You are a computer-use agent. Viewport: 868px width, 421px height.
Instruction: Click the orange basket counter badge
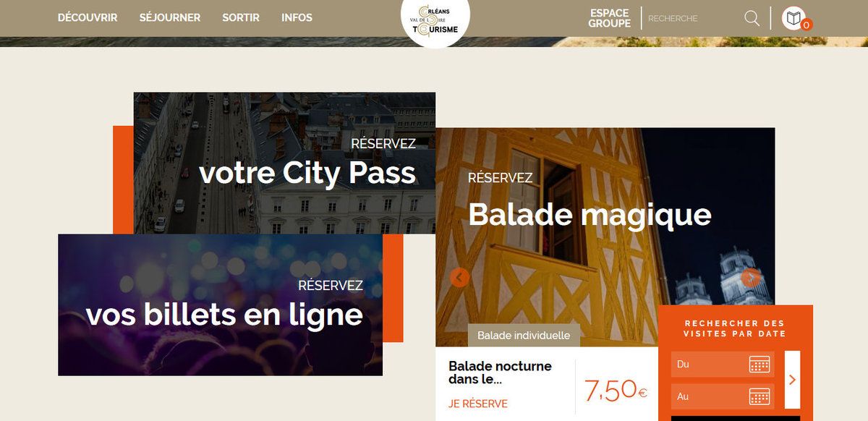pos(807,25)
